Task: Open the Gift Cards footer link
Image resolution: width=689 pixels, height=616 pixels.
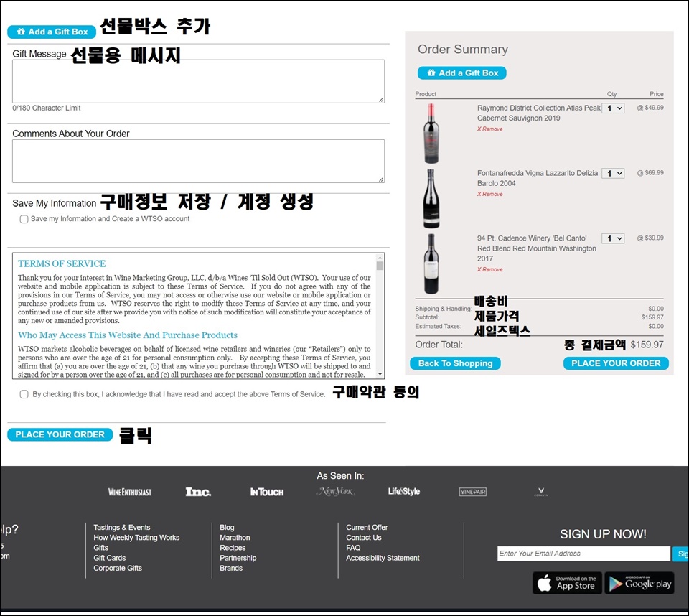Action: point(109,558)
